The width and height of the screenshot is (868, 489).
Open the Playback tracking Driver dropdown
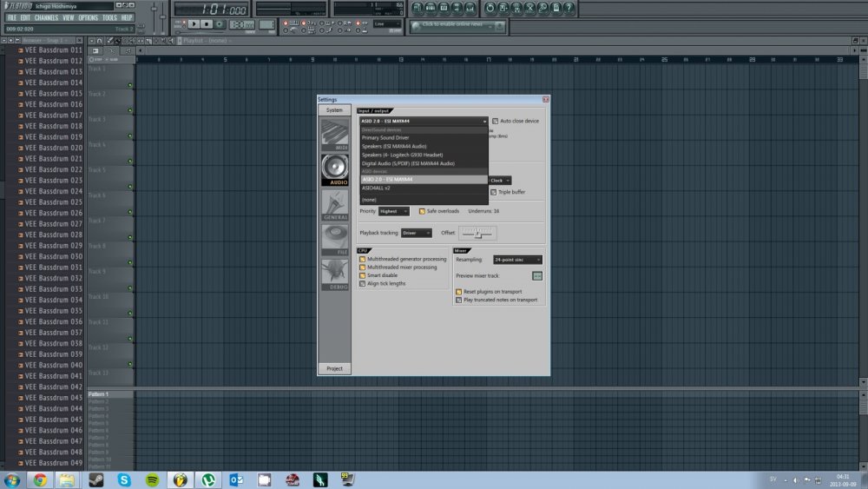[x=417, y=233]
